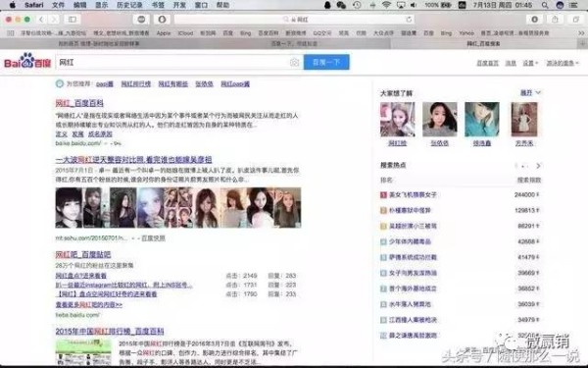Viewport: 588px width, 368px height.
Task: Click the 网红排行榜 suggested search link
Action: pos(136,84)
